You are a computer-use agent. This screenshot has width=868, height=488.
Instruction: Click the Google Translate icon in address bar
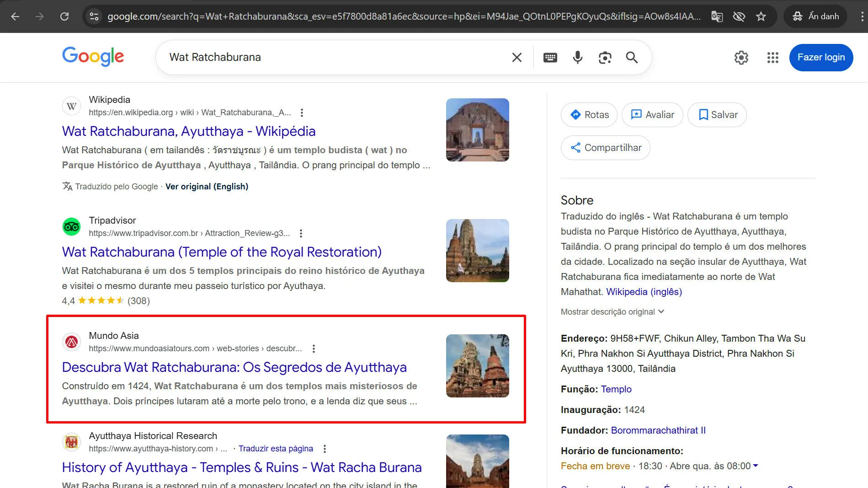pos(717,16)
